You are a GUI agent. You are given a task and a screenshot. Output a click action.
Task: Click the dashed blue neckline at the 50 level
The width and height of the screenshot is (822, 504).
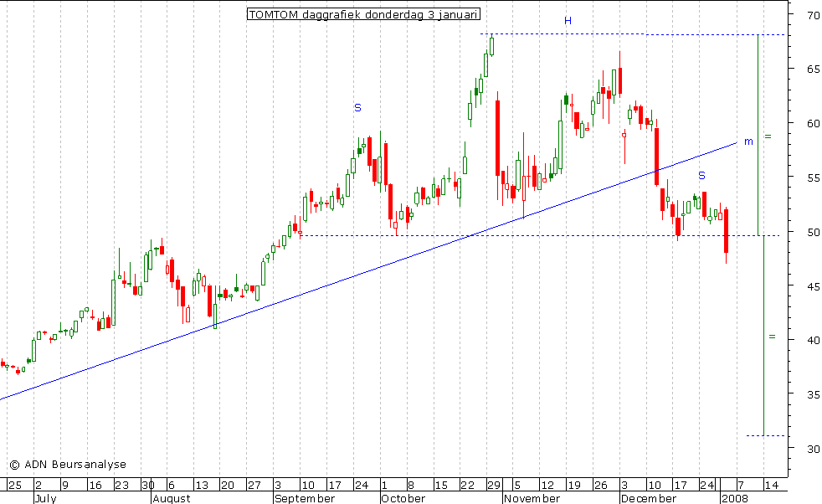pyautogui.click(x=540, y=235)
